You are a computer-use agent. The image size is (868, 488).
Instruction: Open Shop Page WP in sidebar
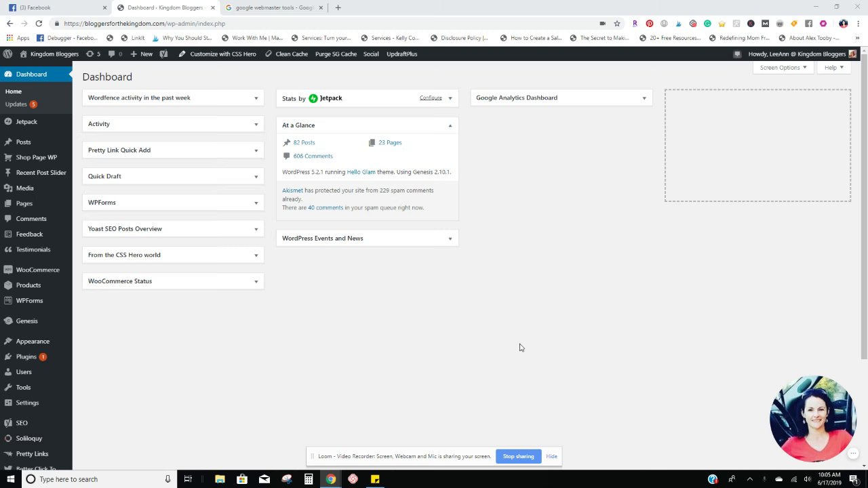tap(36, 157)
